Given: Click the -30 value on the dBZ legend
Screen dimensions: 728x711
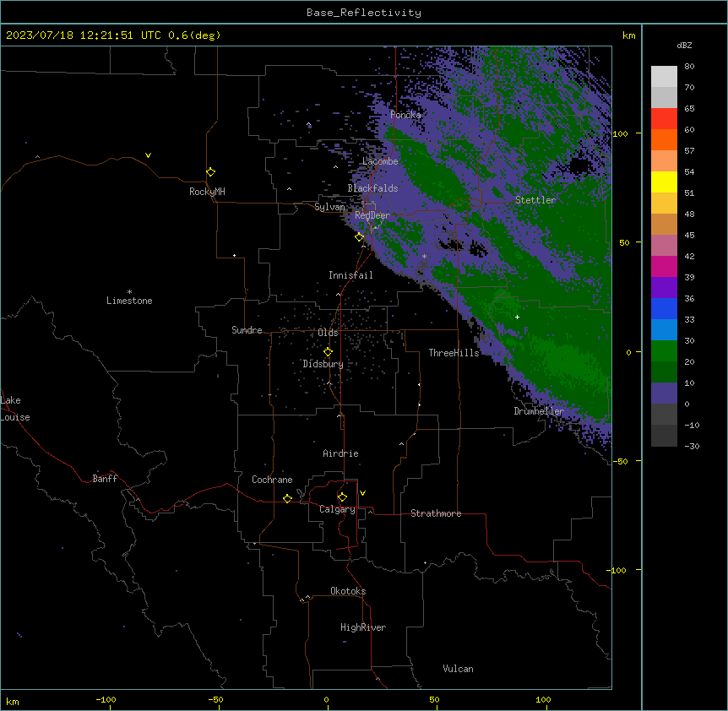Looking at the screenshot, I should coord(692,446).
